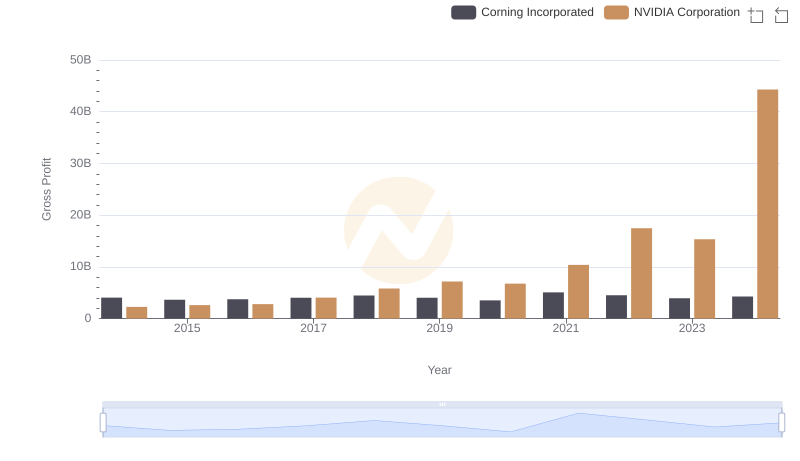This screenshot has height=461, width=800.
Task: Click the 50B y-axis label
Action: point(81,60)
